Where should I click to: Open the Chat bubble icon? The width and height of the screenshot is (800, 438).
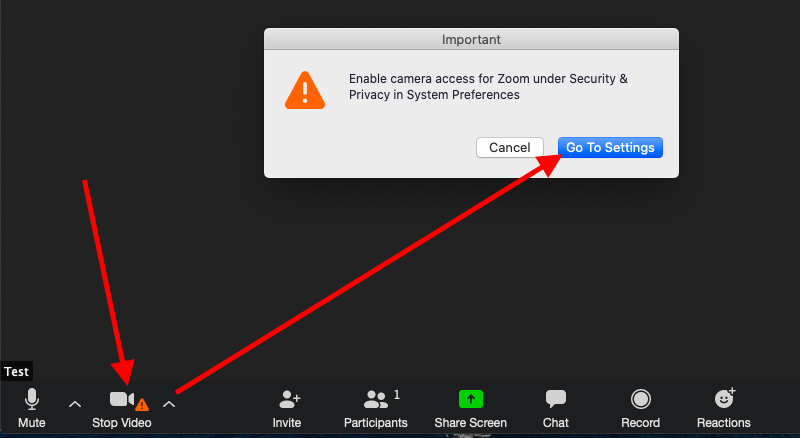556,399
